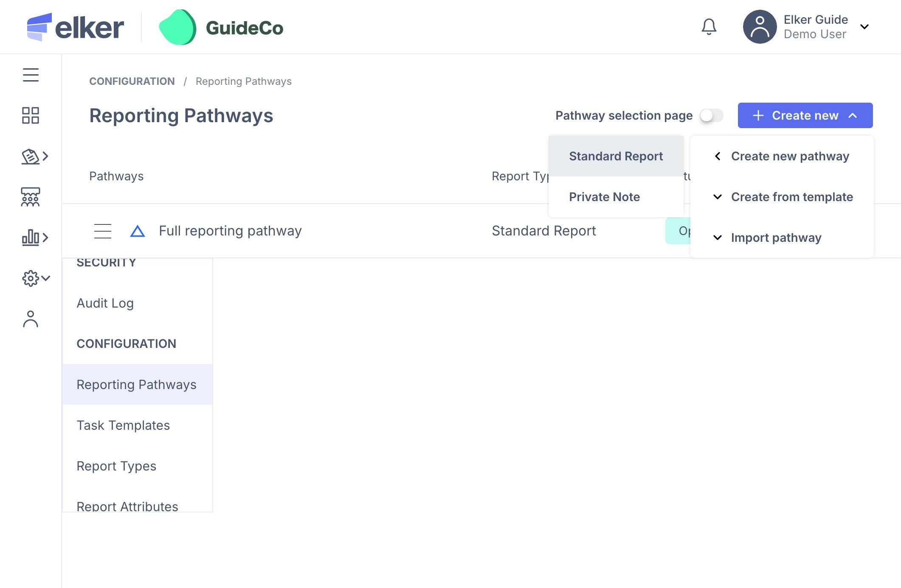Open the analytics bar chart icon
The width and height of the screenshot is (901, 588).
(31, 238)
